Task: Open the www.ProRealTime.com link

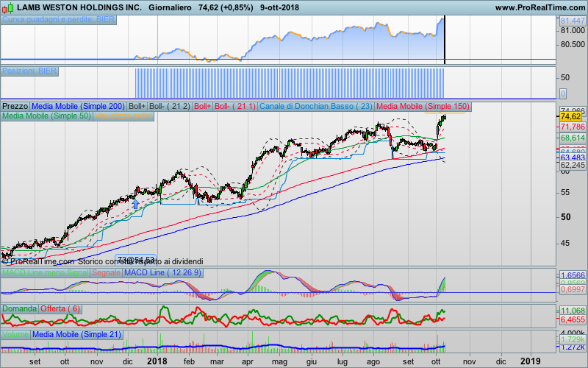Action: pos(540,7)
